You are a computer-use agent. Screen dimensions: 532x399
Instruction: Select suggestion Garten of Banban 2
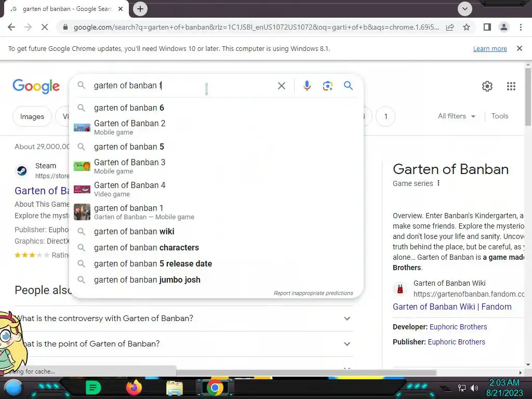(x=216, y=127)
